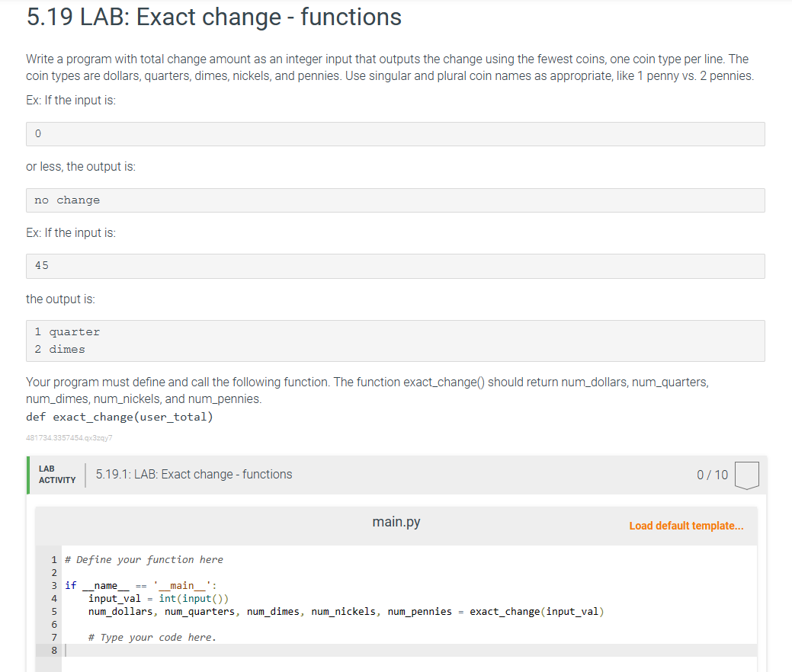Click the '# Type your code here.' comment line
The height and width of the screenshot is (672, 792).
(x=152, y=637)
